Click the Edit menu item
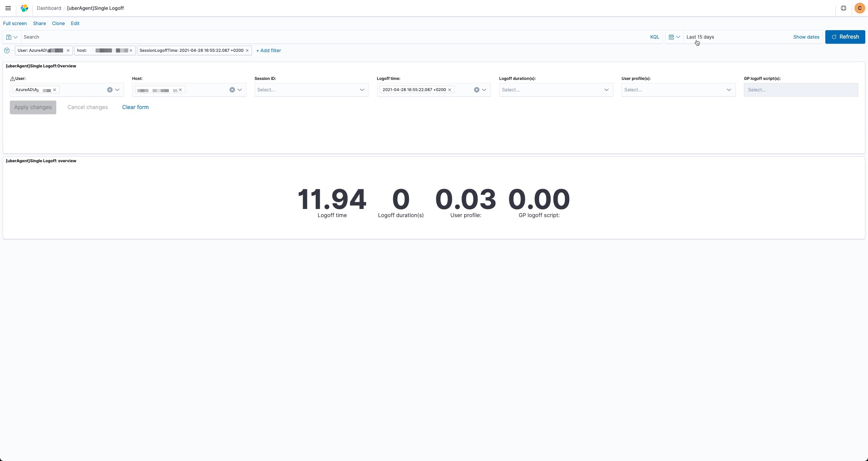Viewport: 868px width, 461px height. click(75, 23)
